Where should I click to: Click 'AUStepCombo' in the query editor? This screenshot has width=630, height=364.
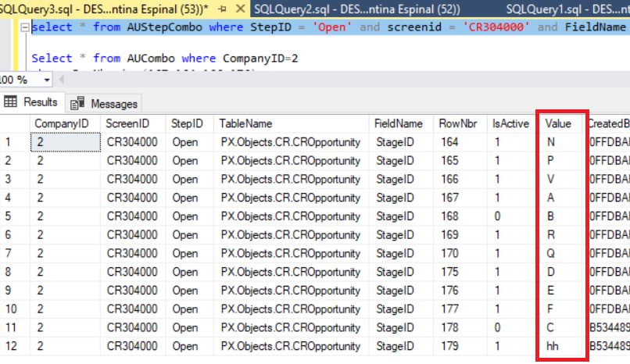(165, 27)
